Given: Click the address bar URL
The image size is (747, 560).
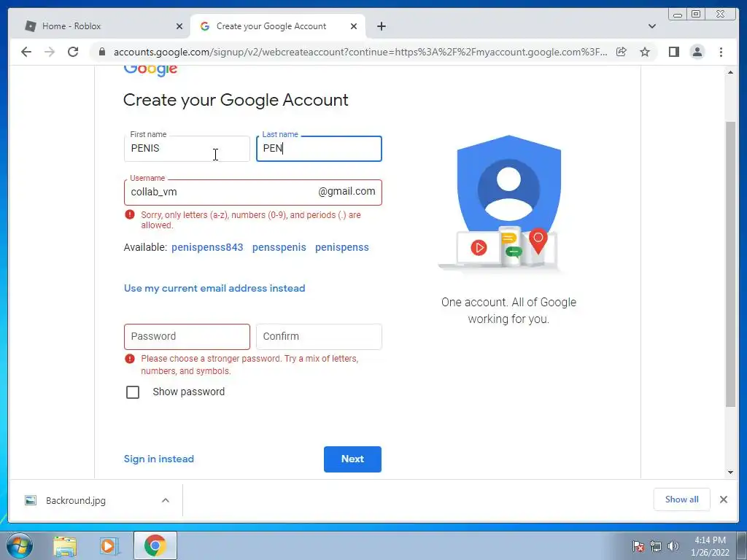Looking at the screenshot, I should [x=360, y=52].
